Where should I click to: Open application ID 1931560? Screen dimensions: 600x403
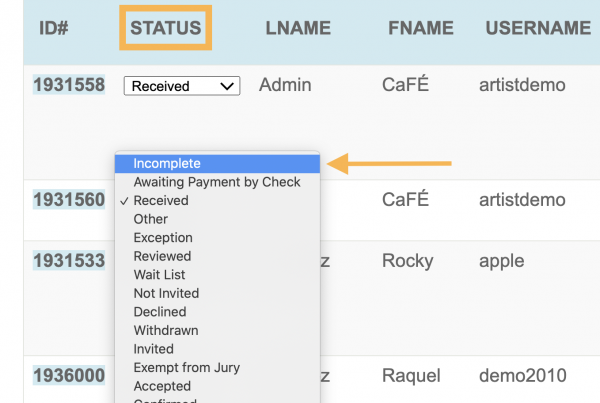pos(69,199)
